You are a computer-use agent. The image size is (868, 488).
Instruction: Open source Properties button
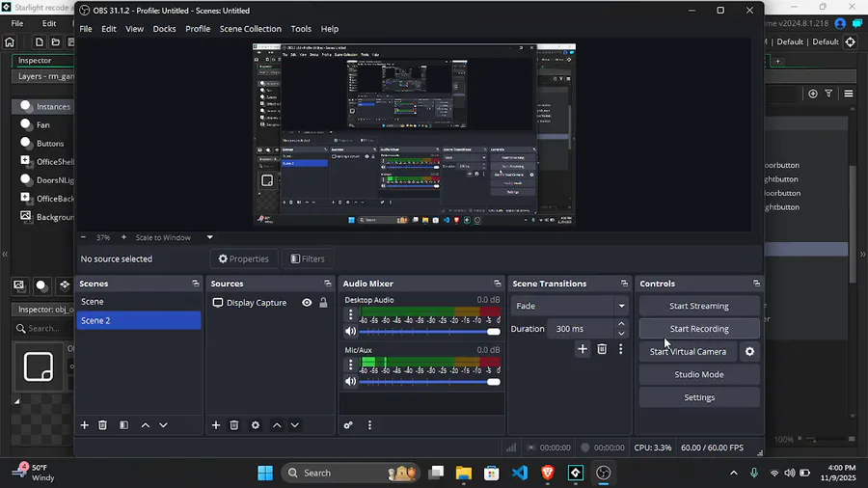244,258
